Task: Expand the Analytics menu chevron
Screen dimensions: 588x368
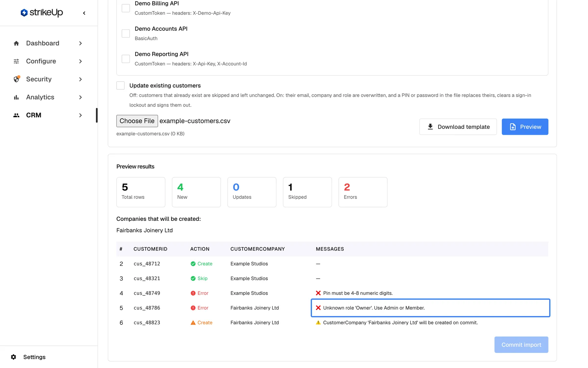Action: coord(80,97)
